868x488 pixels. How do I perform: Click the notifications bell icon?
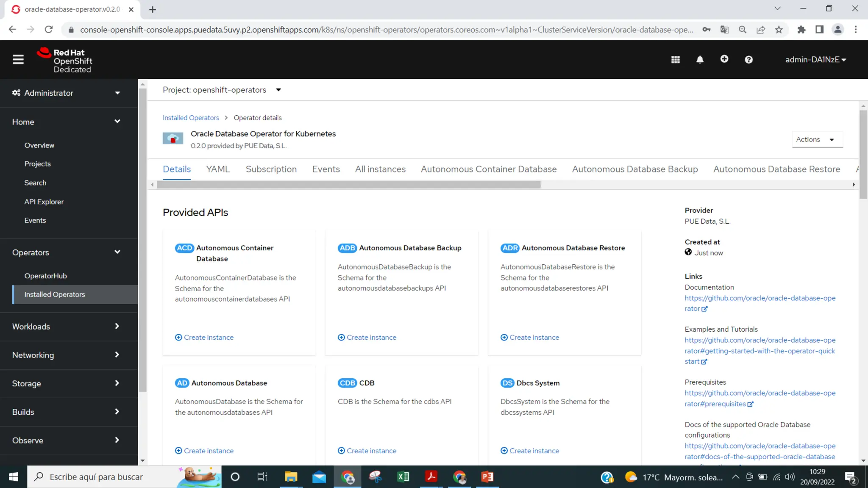700,60
